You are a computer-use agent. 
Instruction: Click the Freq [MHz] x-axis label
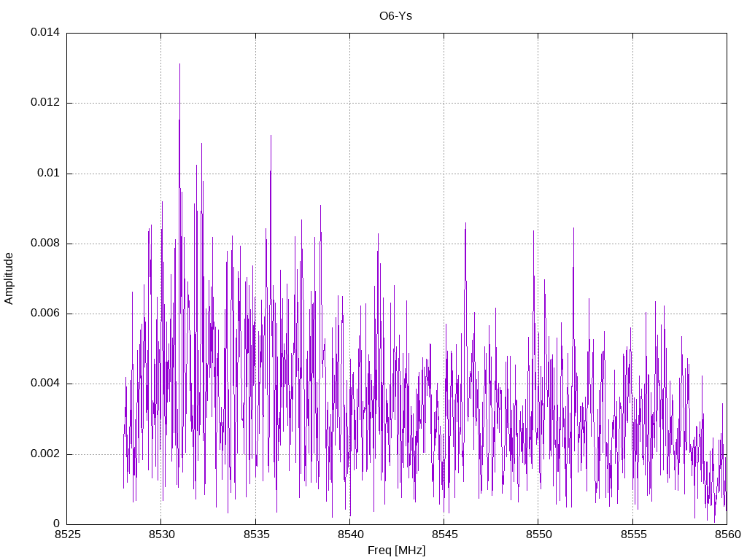pyautogui.click(x=396, y=551)
